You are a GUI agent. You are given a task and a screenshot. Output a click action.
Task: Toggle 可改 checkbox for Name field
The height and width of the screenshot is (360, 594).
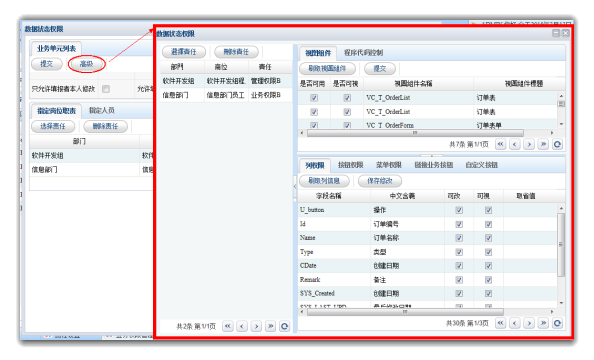pos(459,238)
